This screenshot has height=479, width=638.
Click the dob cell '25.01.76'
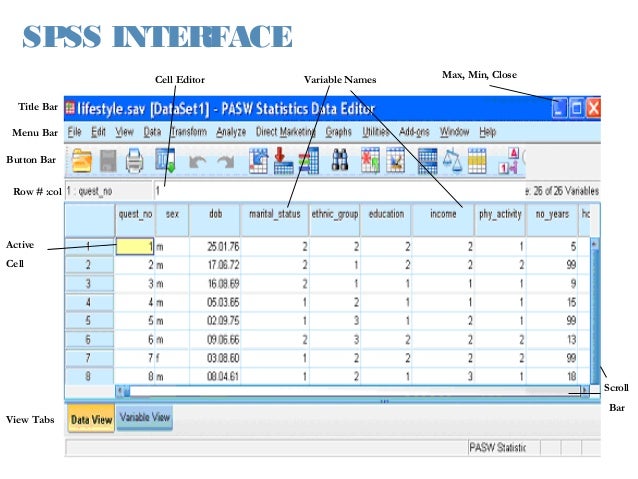215,247
